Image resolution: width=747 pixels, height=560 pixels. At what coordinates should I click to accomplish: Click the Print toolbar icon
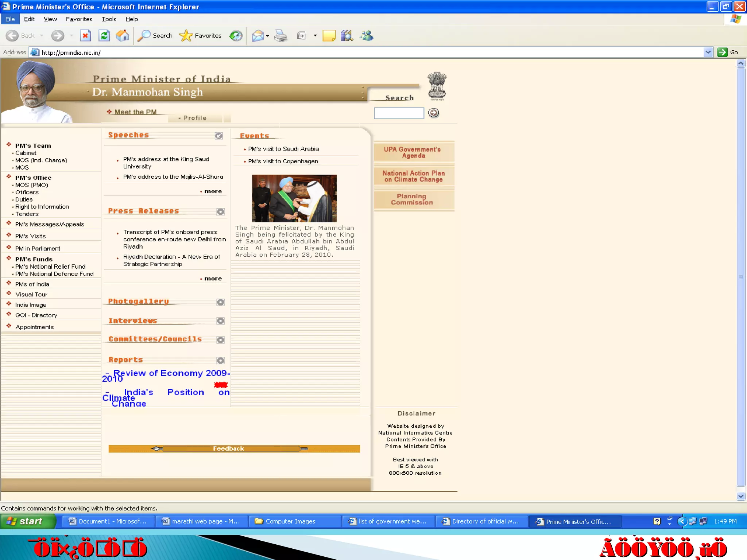point(280,36)
